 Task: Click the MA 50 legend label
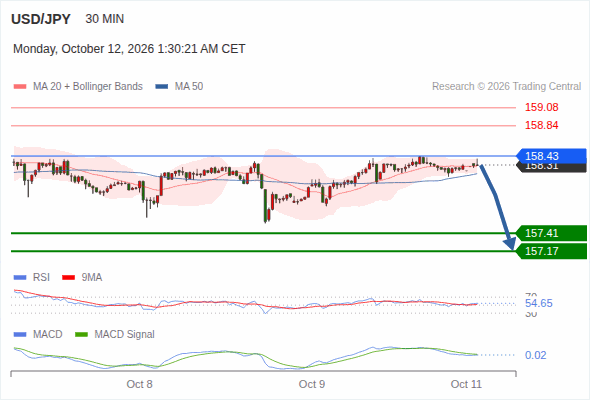[189, 87]
